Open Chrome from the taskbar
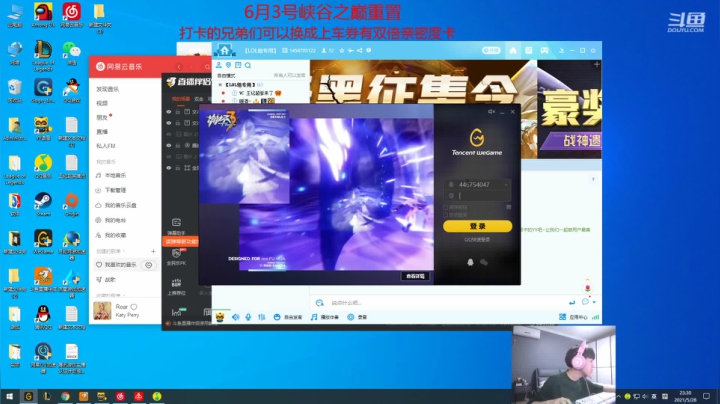The width and height of the screenshot is (720, 404). click(x=65, y=396)
